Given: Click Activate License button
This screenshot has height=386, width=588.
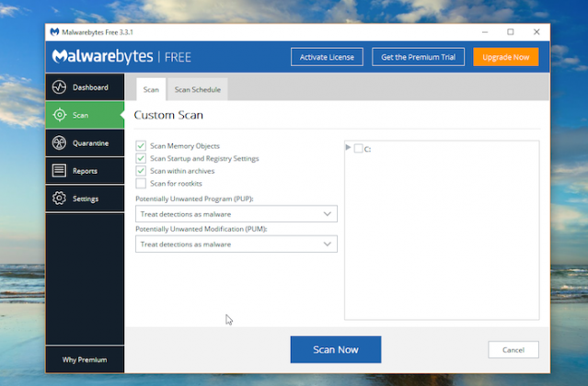Looking at the screenshot, I should point(327,57).
